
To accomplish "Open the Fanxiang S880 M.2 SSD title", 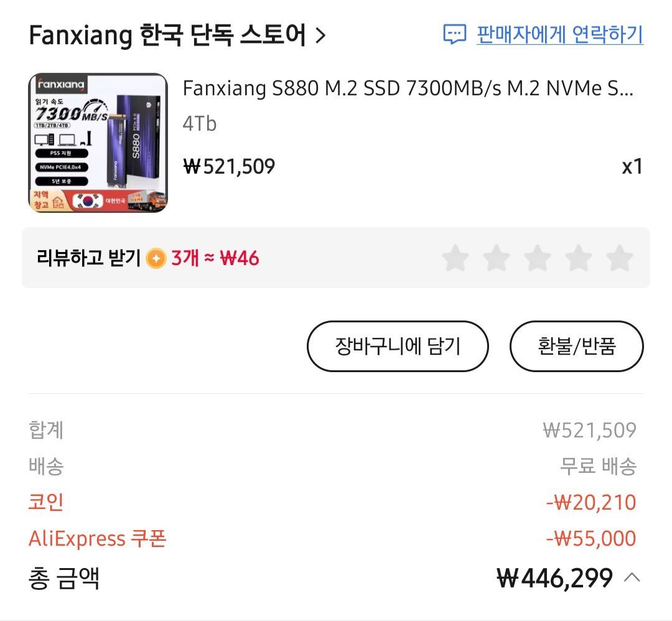I will [x=408, y=89].
